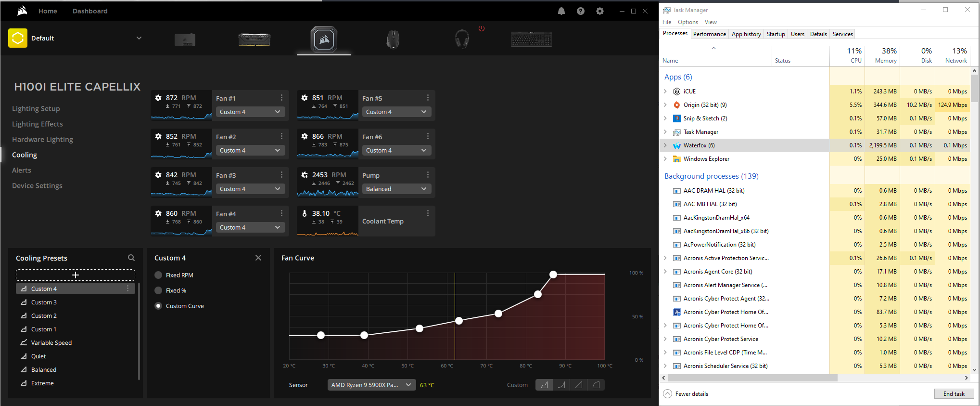Apply the first fan curve shape preset icon
980x406 pixels.
pos(544,385)
